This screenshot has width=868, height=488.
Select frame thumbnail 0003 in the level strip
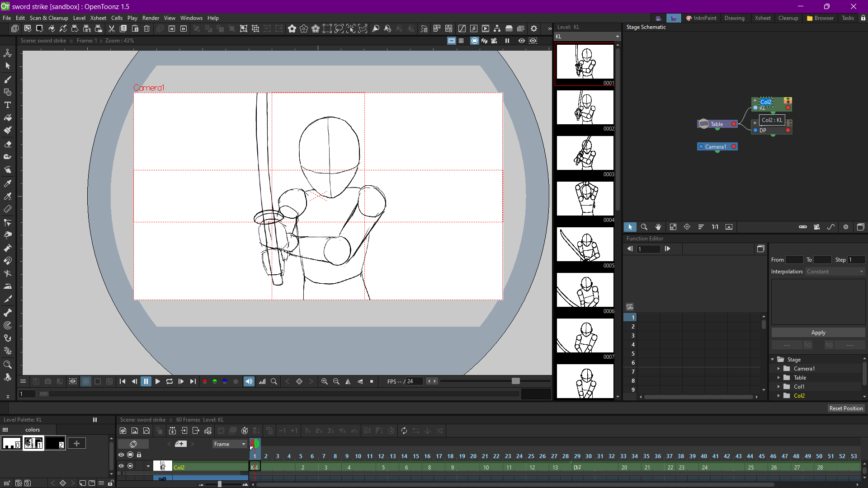point(585,153)
